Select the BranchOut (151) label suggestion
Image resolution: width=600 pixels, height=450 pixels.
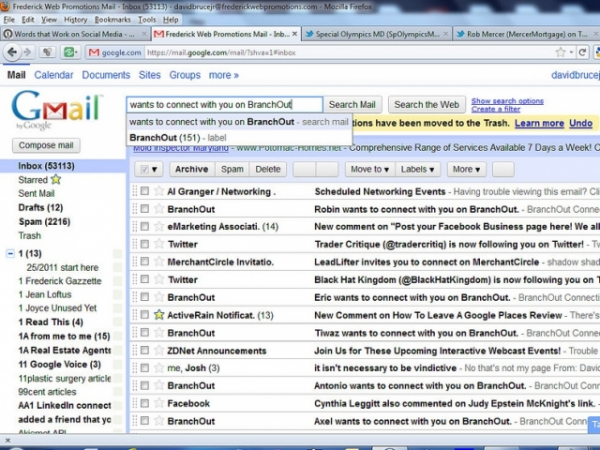tap(239, 138)
